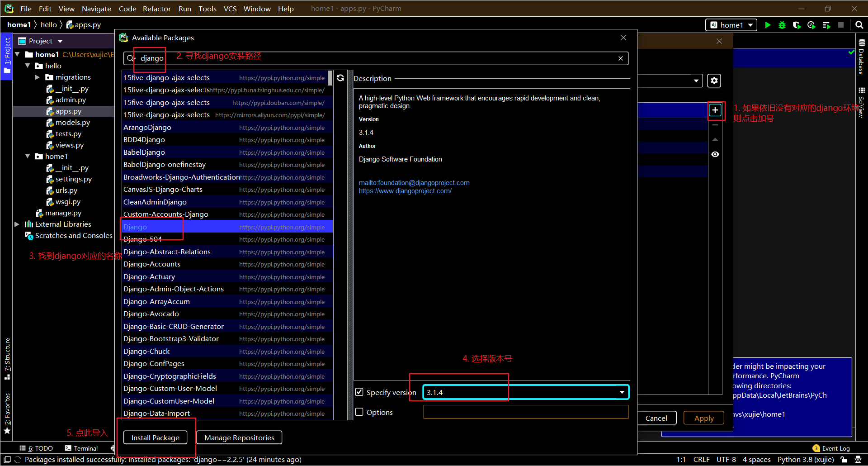Open the Navigate menu

96,9
